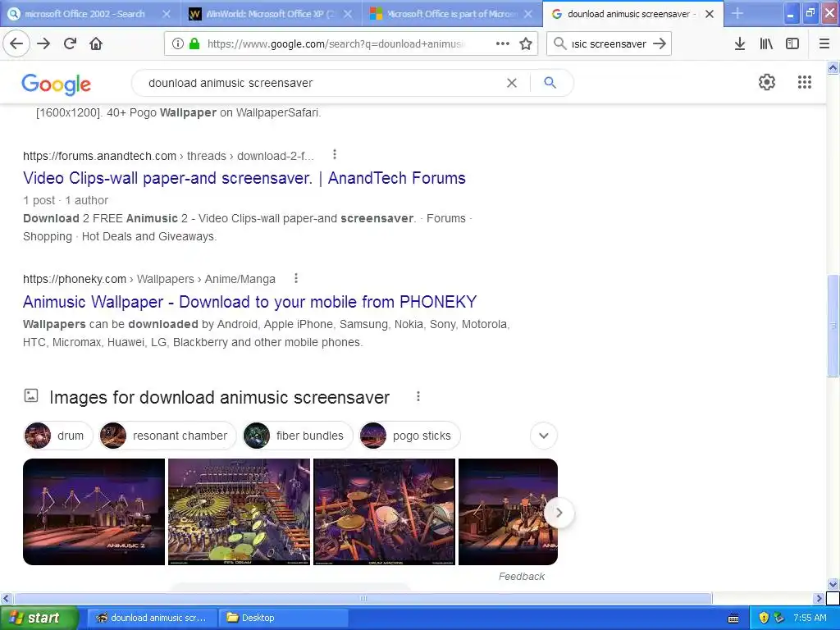The width and height of the screenshot is (840, 630).
Task: Open the Google apps grid
Action: 804,82
